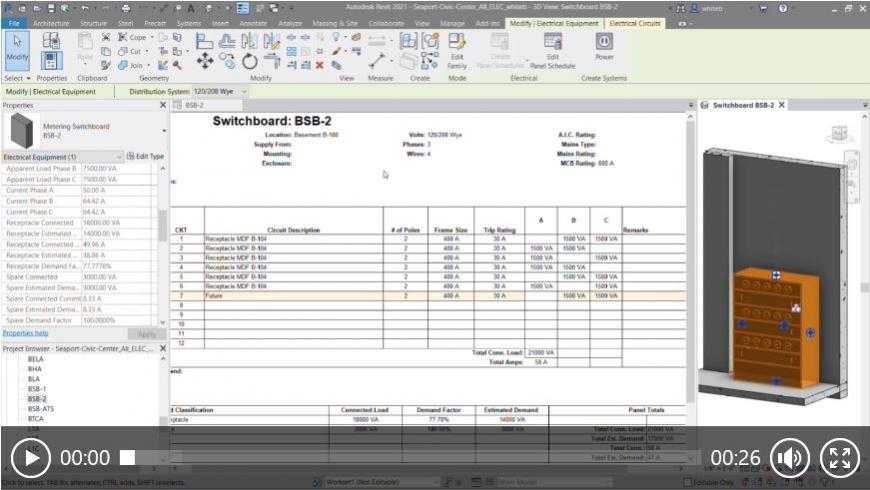Open the Manage ribbon tab
870x490 pixels.
click(x=452, y=23)
